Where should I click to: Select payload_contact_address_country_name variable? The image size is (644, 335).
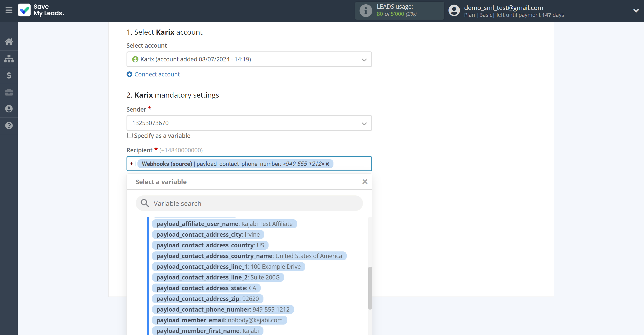[x=249, y=256]
